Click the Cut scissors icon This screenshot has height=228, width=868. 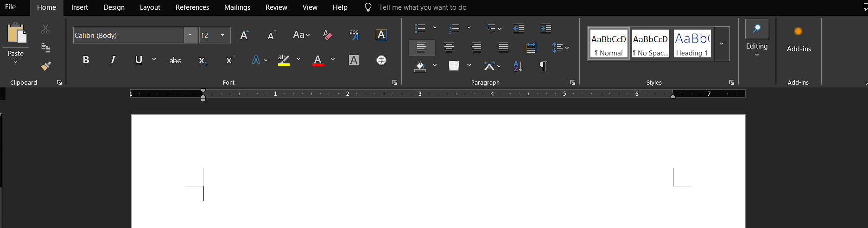45,29
